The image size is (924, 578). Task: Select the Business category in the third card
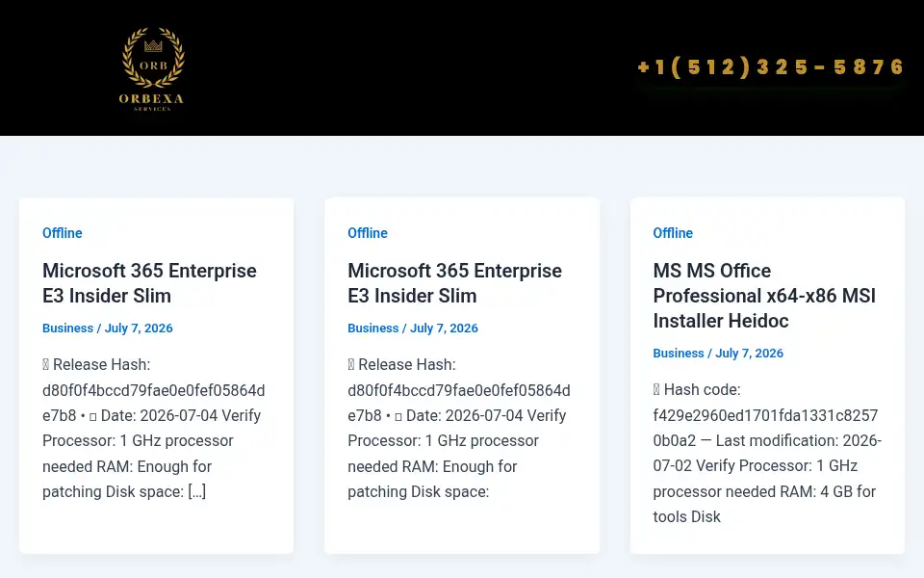pos(679,354)
